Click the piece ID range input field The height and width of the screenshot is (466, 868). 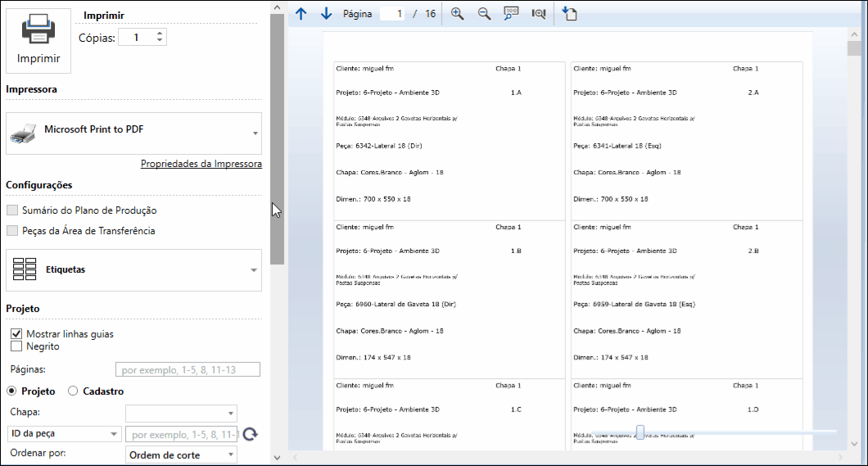pos(182,434)
